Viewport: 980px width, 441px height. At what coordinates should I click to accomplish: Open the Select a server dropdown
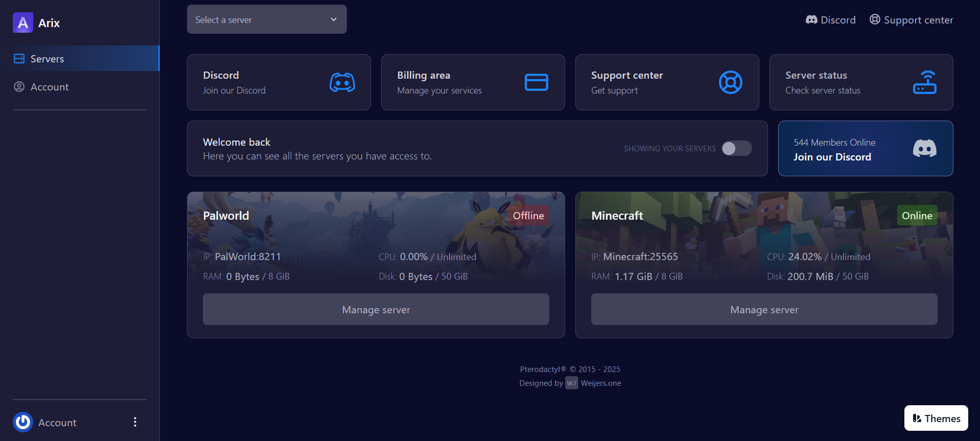pyautogui.click(x=267, y=19)
